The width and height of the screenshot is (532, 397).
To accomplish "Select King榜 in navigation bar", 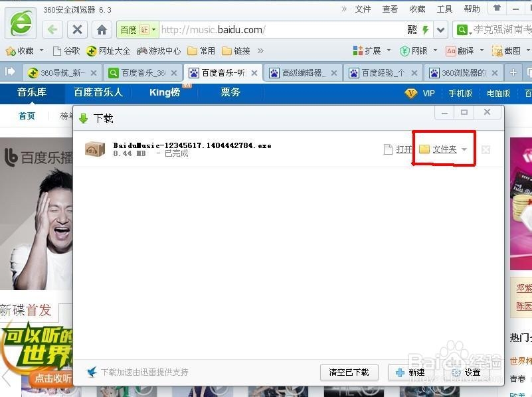I will pyautogui.click(x=165, y=92).
